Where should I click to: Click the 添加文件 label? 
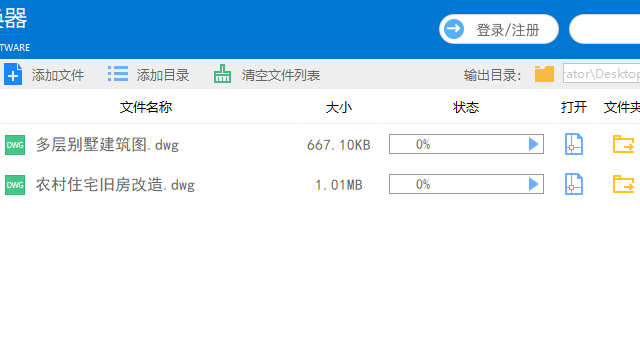click(x=58, y=75)
